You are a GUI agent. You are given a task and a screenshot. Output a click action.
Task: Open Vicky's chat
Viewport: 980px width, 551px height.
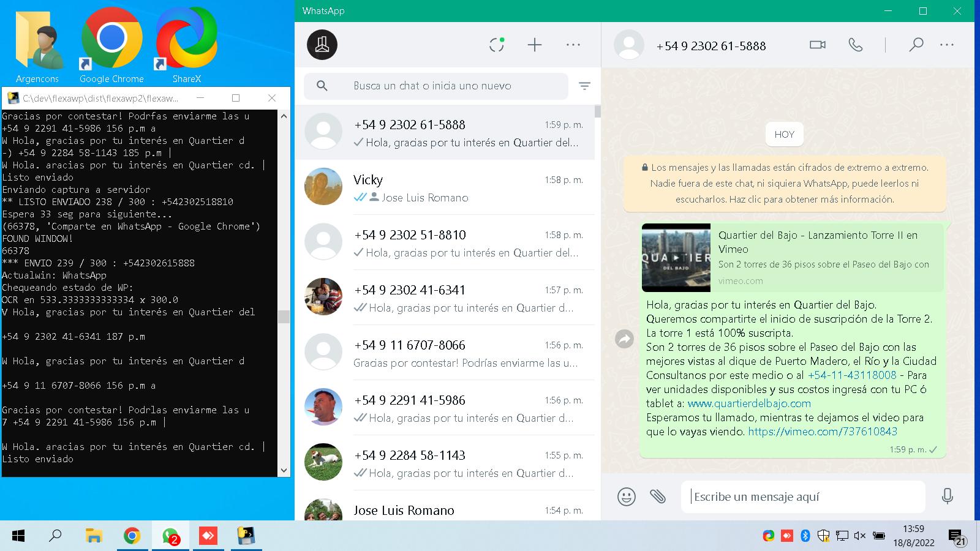445,187
